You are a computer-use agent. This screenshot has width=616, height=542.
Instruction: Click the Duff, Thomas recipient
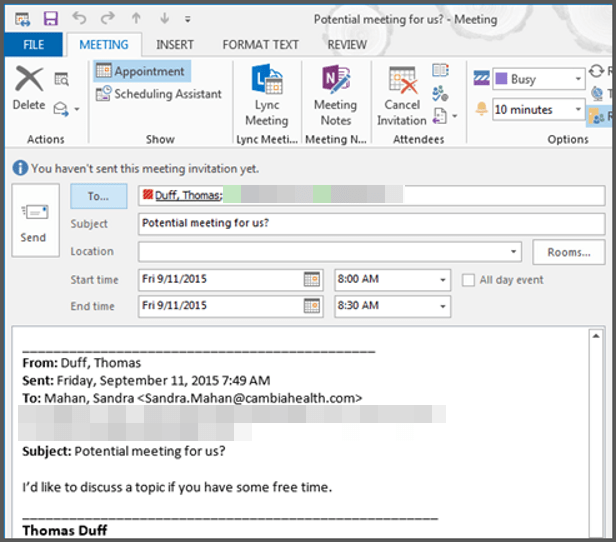point(188,195)
